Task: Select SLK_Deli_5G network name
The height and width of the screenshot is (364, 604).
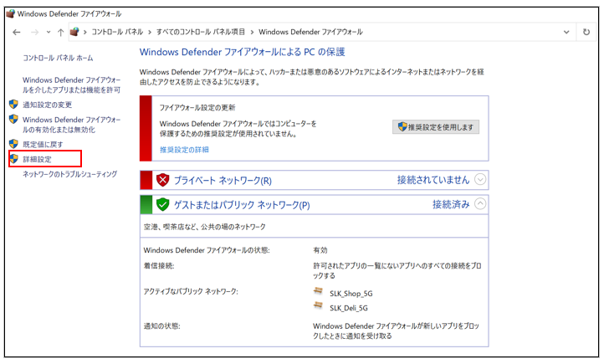Action: (x=349, y=308)
